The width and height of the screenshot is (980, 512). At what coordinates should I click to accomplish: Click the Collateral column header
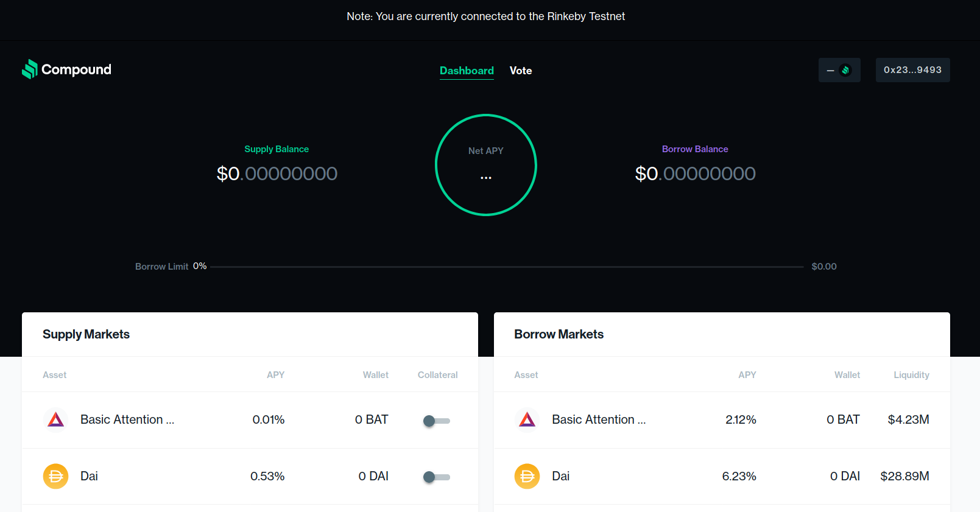coord(437,375)
